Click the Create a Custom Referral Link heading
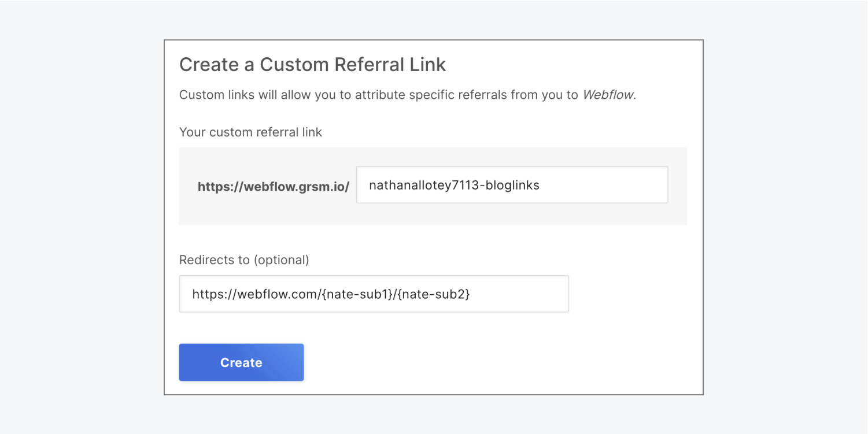This screenshot has width=868, height=434. tap(312, 64)
